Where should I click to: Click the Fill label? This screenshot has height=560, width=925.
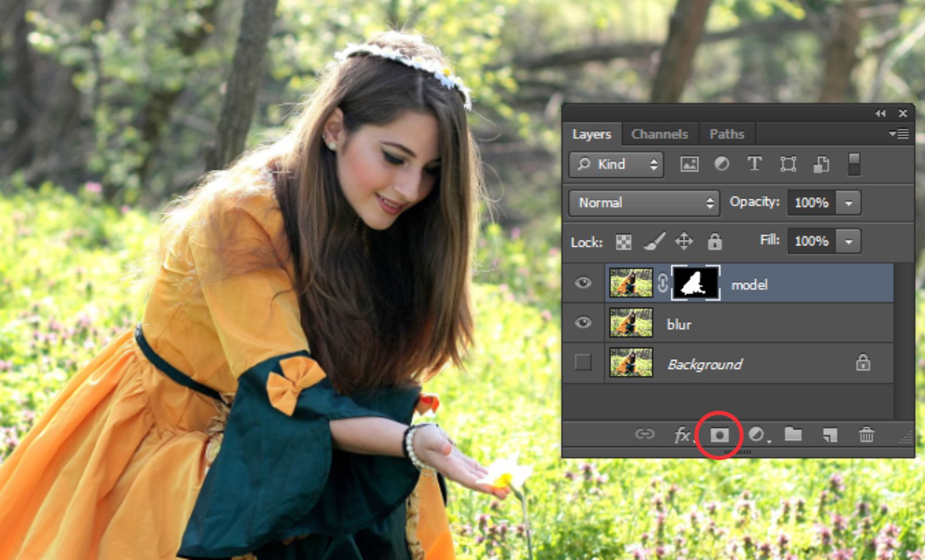tap(769, 240)
